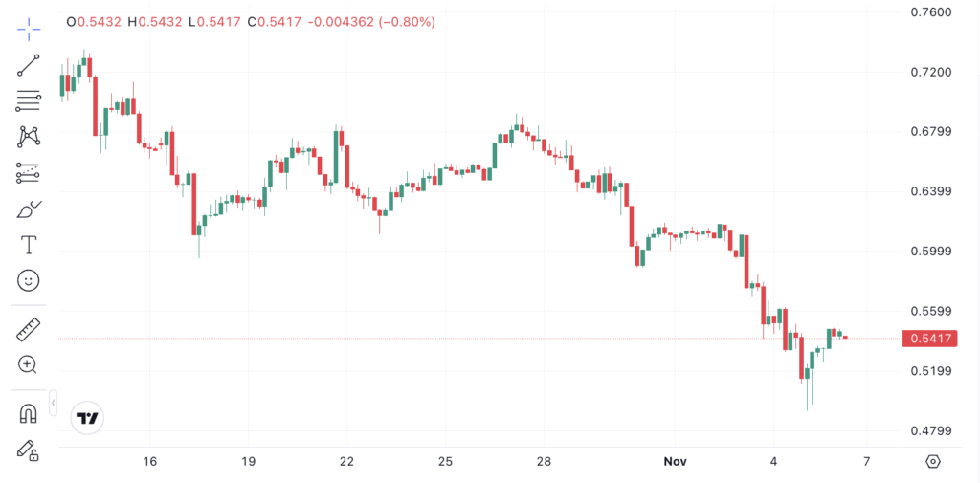This screenshot has height=483, width=980.
Task: Open the Fib Retracement tool
Action: pos(29,100)
